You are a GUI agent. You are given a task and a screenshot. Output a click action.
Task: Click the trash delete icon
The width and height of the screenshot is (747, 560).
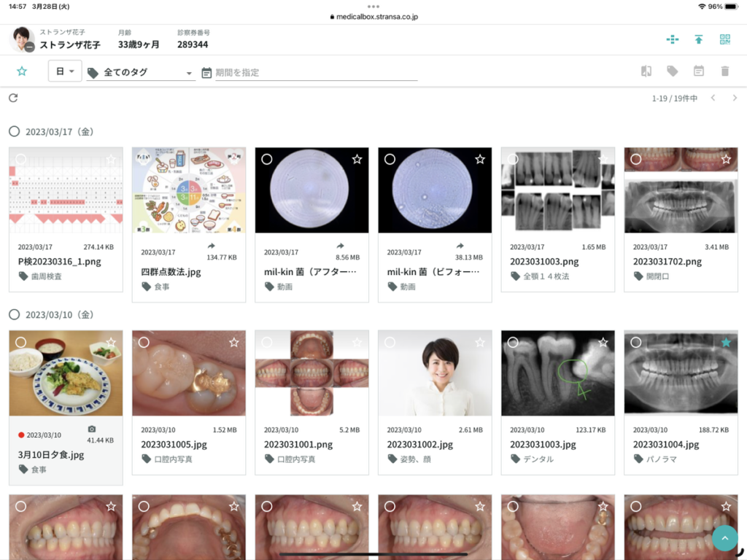[x=724, y=71]
